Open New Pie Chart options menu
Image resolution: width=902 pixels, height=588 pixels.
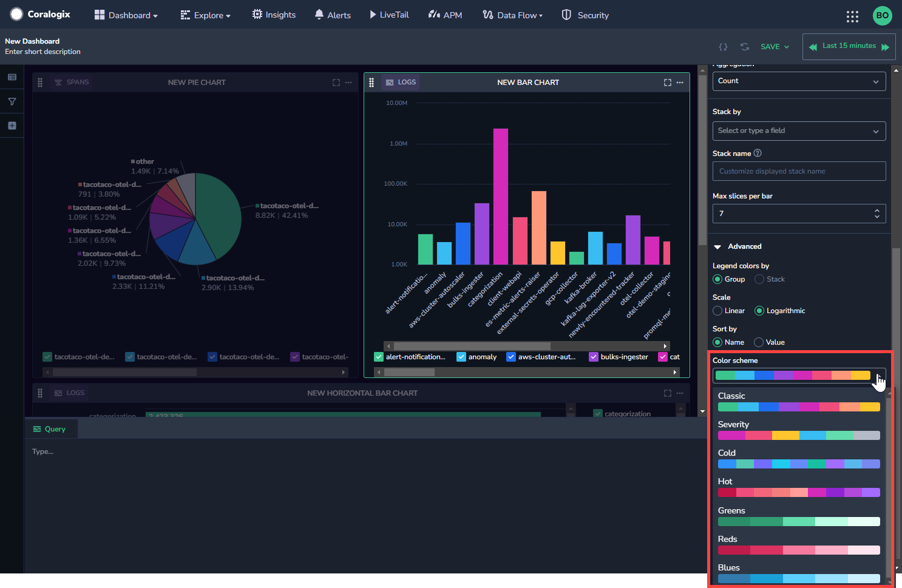coord(348,83)
